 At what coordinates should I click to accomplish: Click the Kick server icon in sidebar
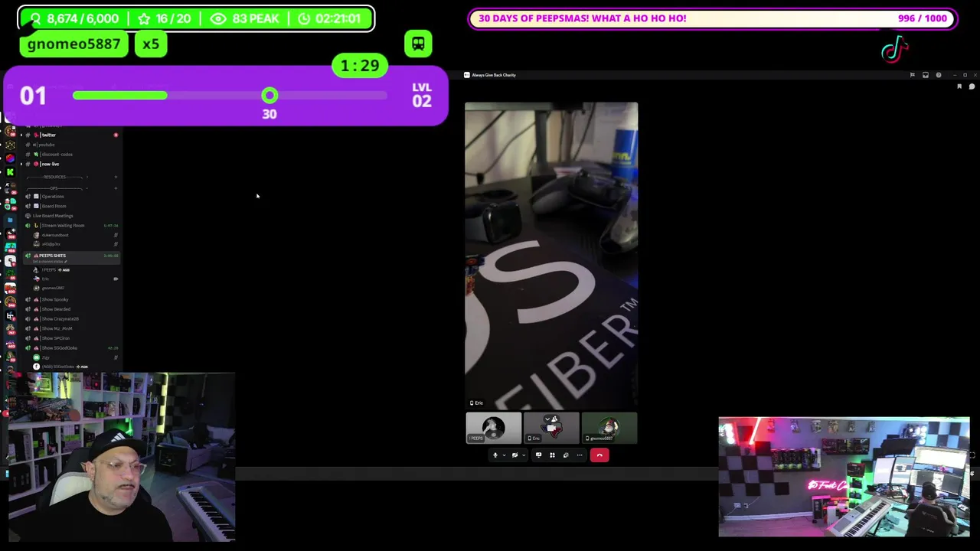pos(10,171)
